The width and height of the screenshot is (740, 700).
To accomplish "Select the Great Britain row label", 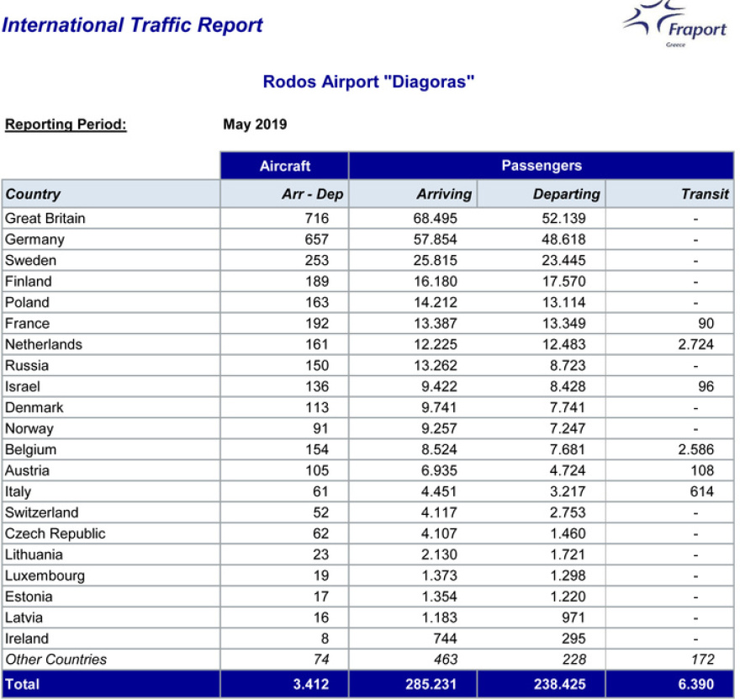I will pyautogui.click(x=45, y=219).
